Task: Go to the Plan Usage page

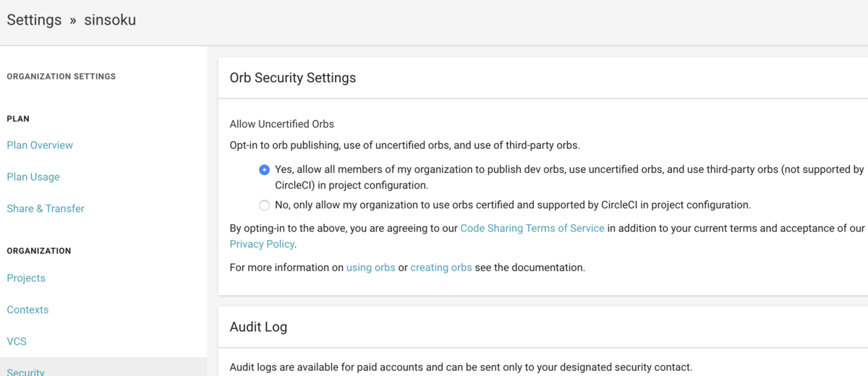Action: tap(33, 177)
